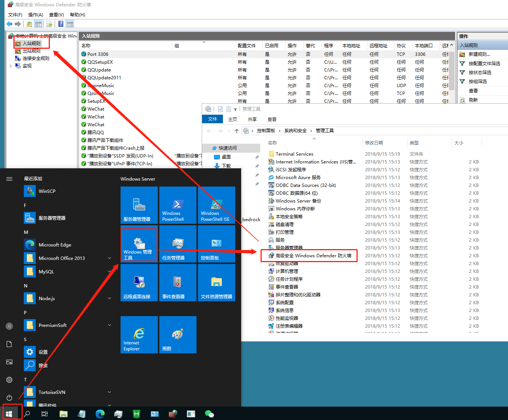The image size is (508, 420).
Task: Click 按配置文件筛选 in actions pane
Action: click(484, 64)
